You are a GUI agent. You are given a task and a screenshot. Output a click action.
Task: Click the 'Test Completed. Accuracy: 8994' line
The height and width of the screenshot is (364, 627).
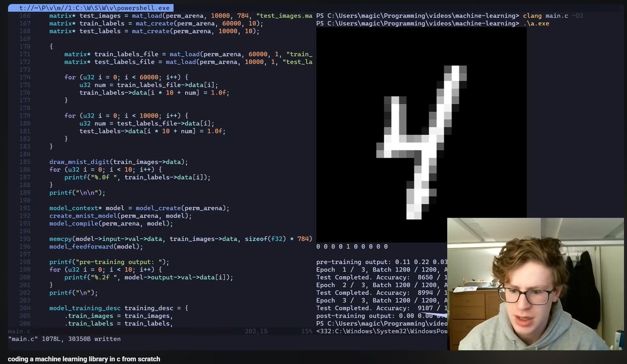click(382, 293)
